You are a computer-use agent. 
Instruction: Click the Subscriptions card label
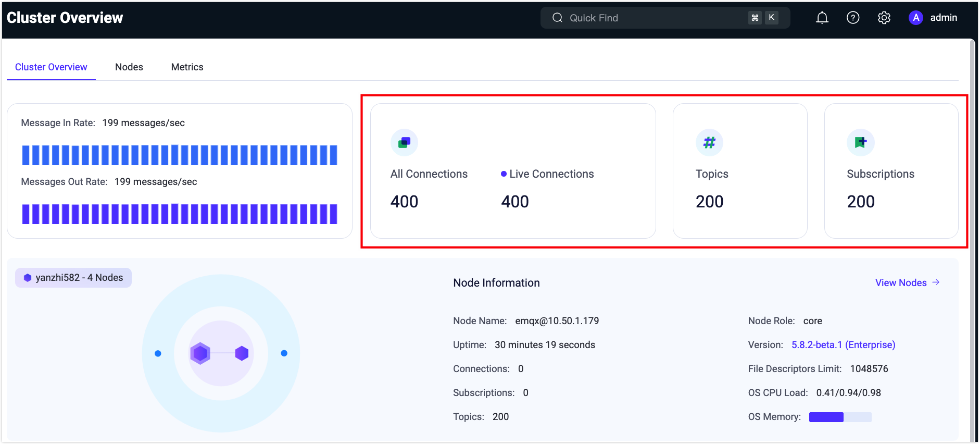pos(881,174)
